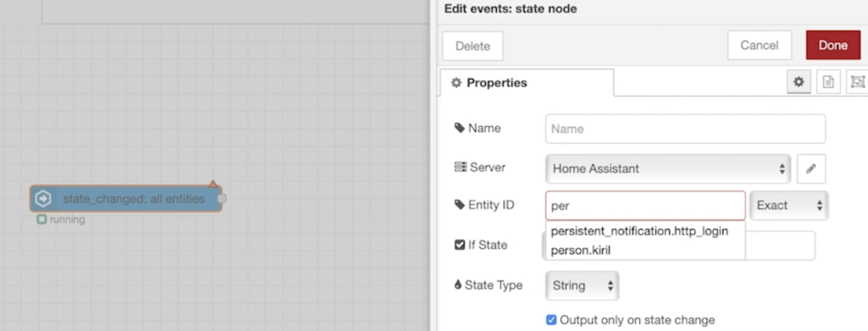Click the Cancel button
This screenshot has width=868, height=331.
coord(759,46)
